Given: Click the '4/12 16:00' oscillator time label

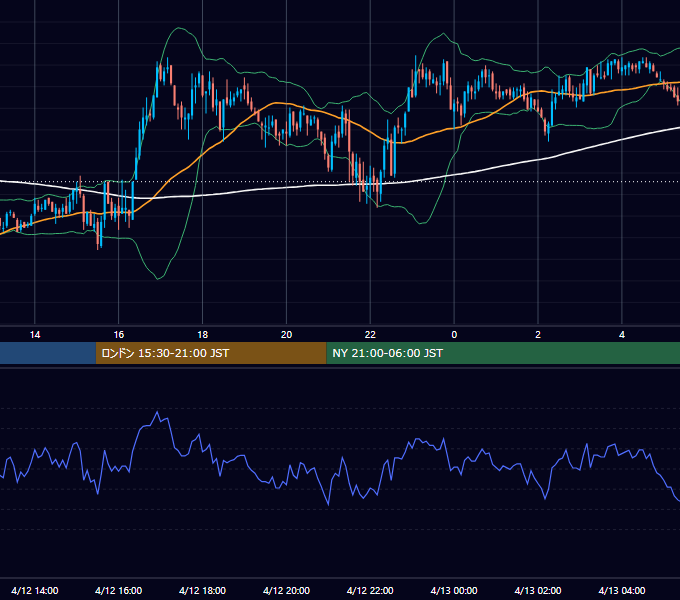Looking at the screenshot, I should pos(118,590).
